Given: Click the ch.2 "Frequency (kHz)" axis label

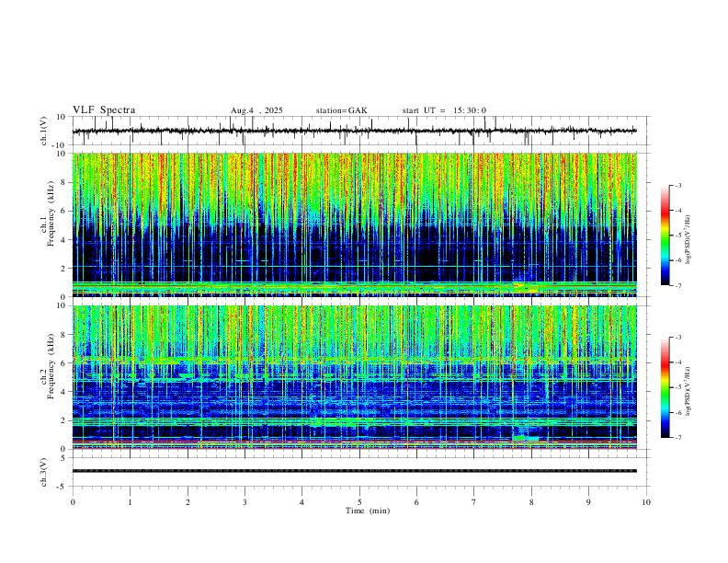Looking at the screenshot, I should pyautogui.click(x=51, y=366).
